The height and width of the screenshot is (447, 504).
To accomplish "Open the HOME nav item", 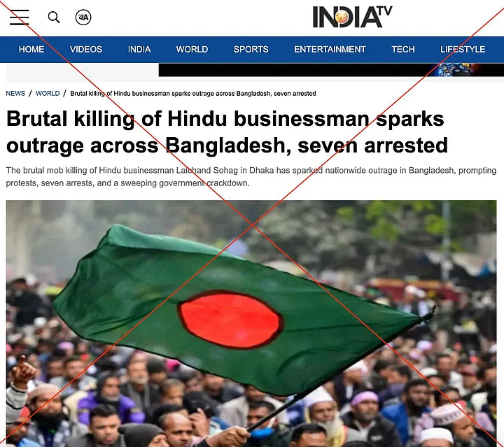I will (31, 50).
